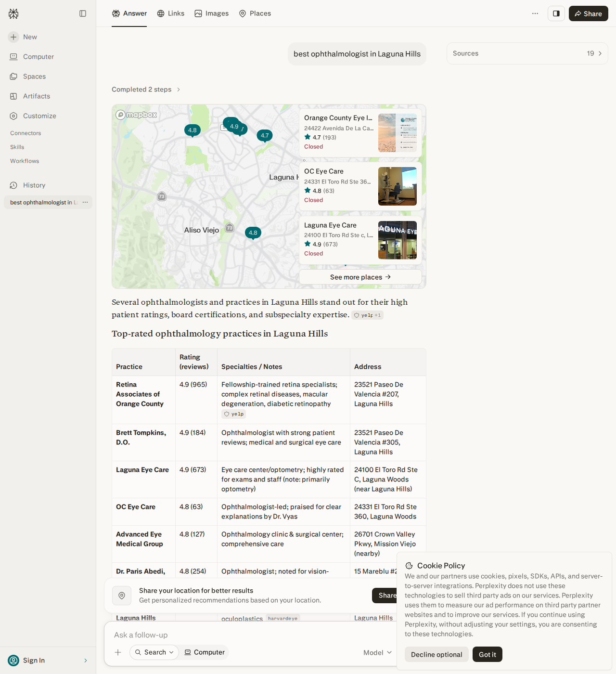Switch to the Images tab
This screenshot has height=674, width=616.
212,13
